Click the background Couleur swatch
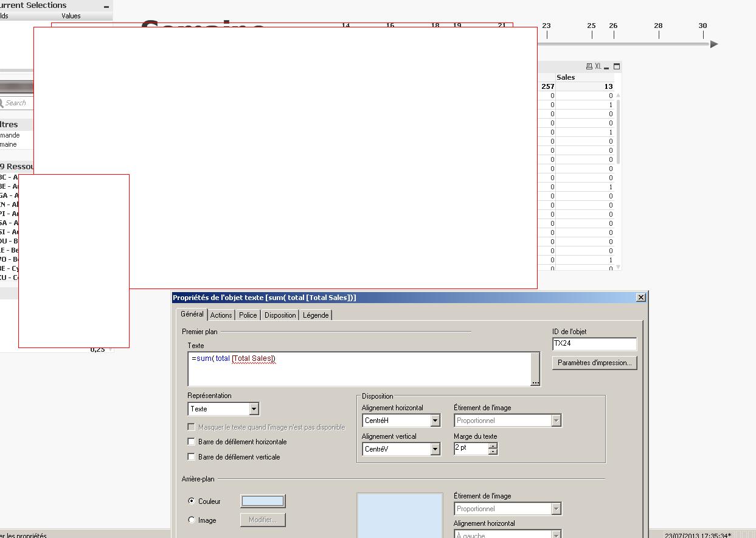This screenshot has width=756, height=538. coord(263,501)
